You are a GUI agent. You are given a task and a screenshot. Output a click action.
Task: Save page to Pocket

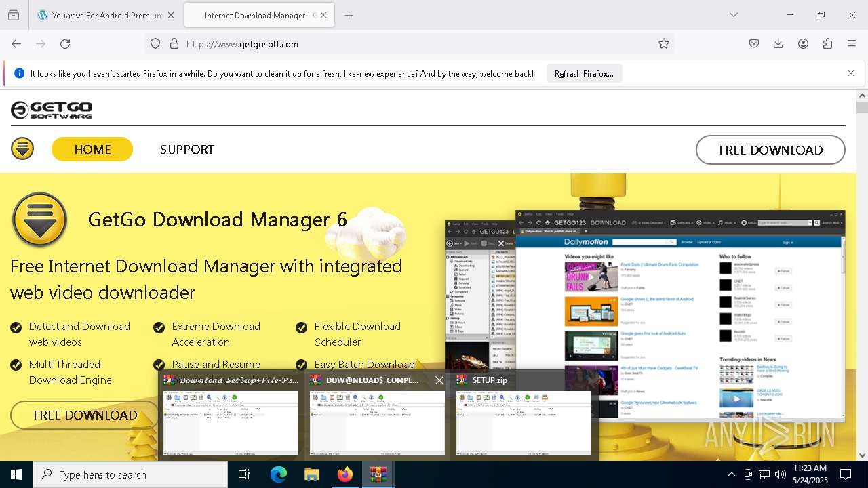(754, 43)
